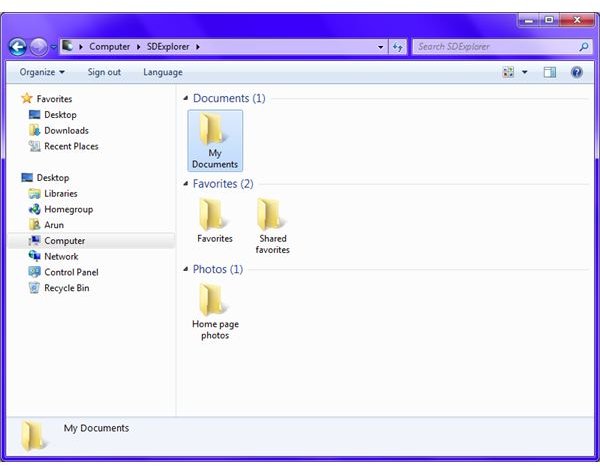Viewport: 600px width, 466px height.
Task: Click the Homegroup icon
Action: click(34, 209)
